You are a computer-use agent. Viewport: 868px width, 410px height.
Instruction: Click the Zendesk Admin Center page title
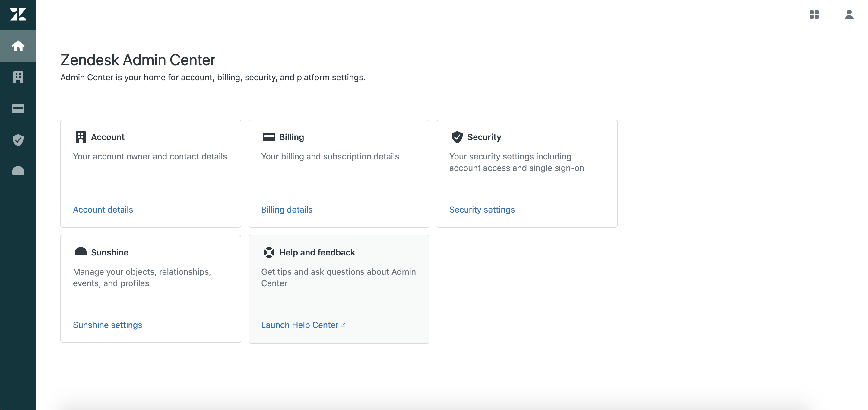coord(138,60)
